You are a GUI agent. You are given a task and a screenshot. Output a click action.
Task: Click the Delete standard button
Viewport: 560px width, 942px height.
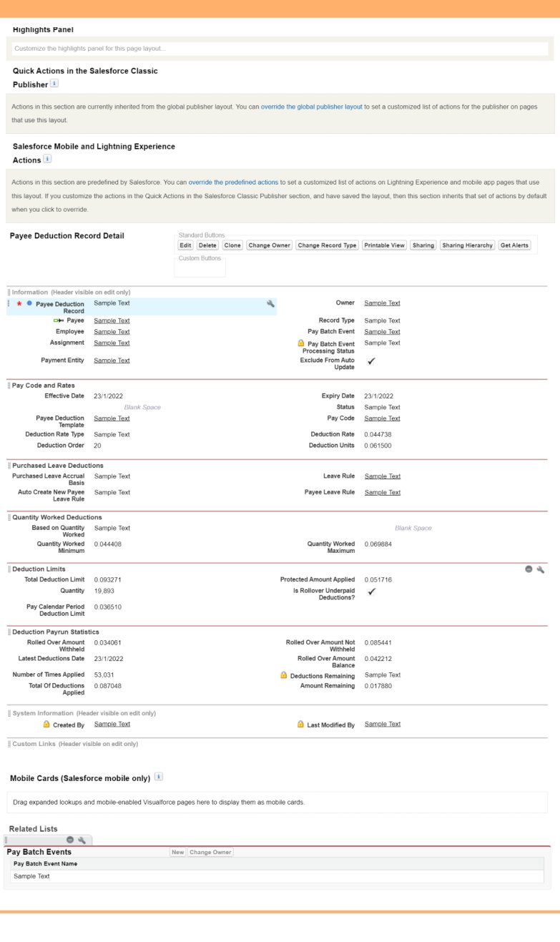(x=207, y=245)
